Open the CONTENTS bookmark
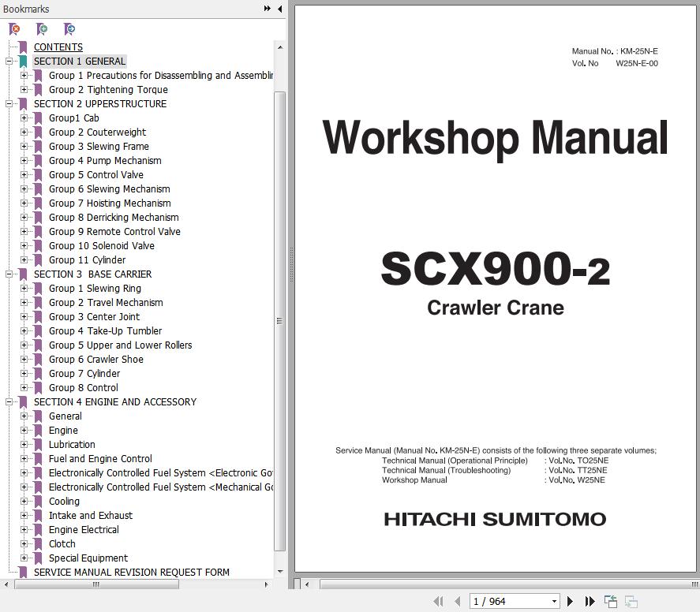 pyautogui.click(x=58, y=47)
